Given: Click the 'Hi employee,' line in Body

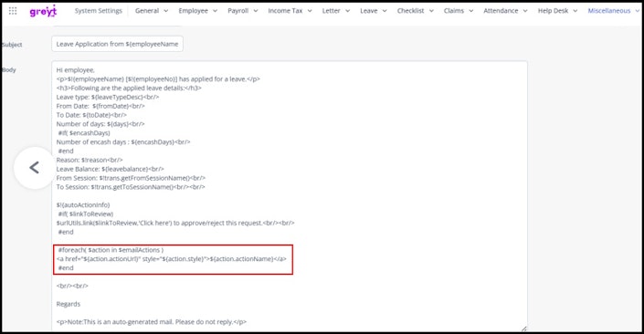Looking at the screenshot, I should [75, 70].
